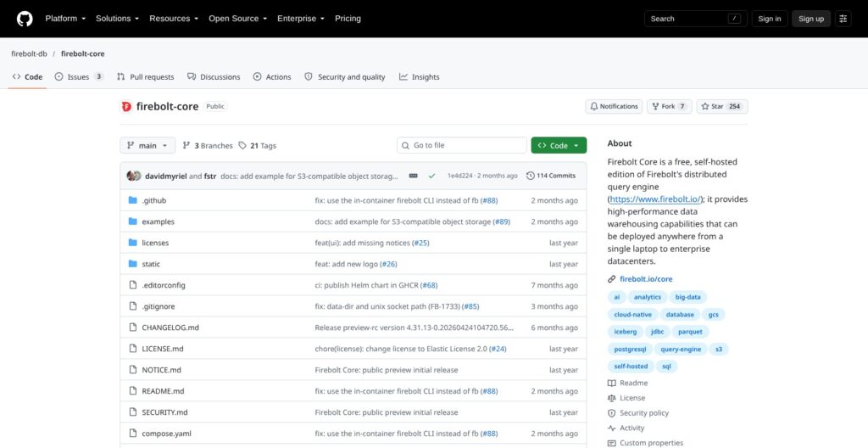Click the postgresql topic tag
Screen dimensions: 868x448
(630, 350)
